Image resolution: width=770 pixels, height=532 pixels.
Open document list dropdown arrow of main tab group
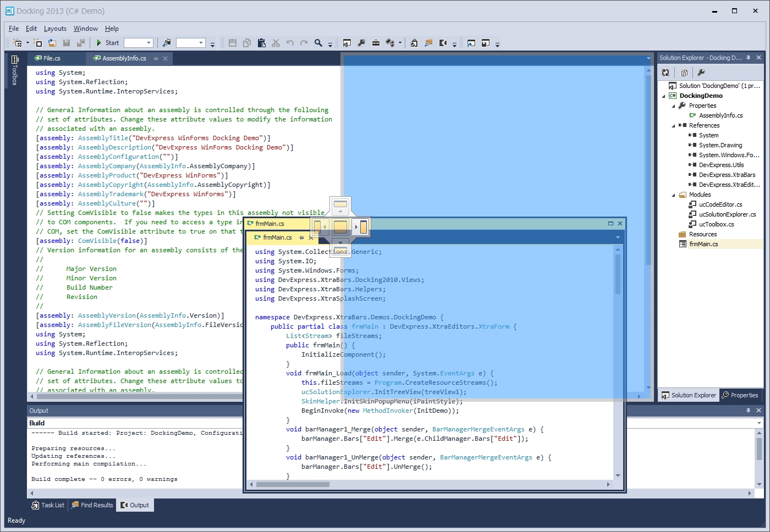click(x=648, y=58)
